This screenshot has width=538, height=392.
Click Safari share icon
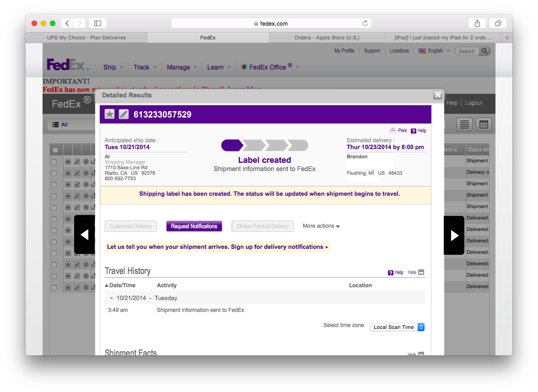(x=477, y=23)
